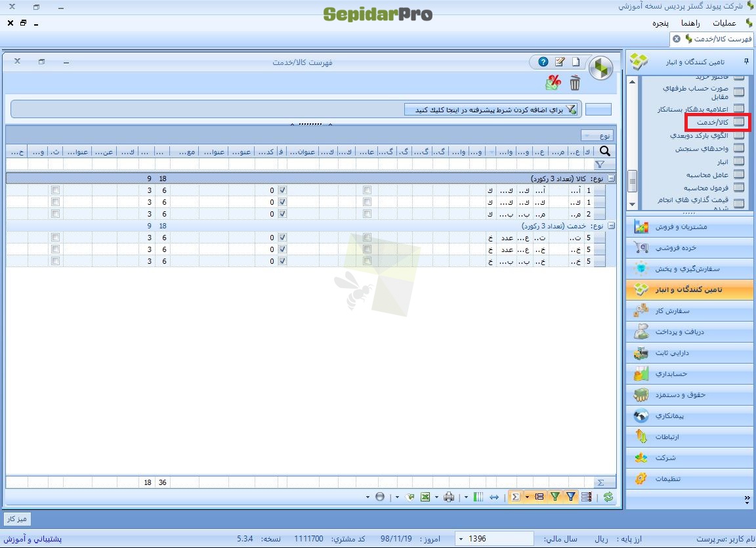The image size is (756, 548).
Task: Click the sidebar list scroll-up arrow
Action: (x=632, y=81)
